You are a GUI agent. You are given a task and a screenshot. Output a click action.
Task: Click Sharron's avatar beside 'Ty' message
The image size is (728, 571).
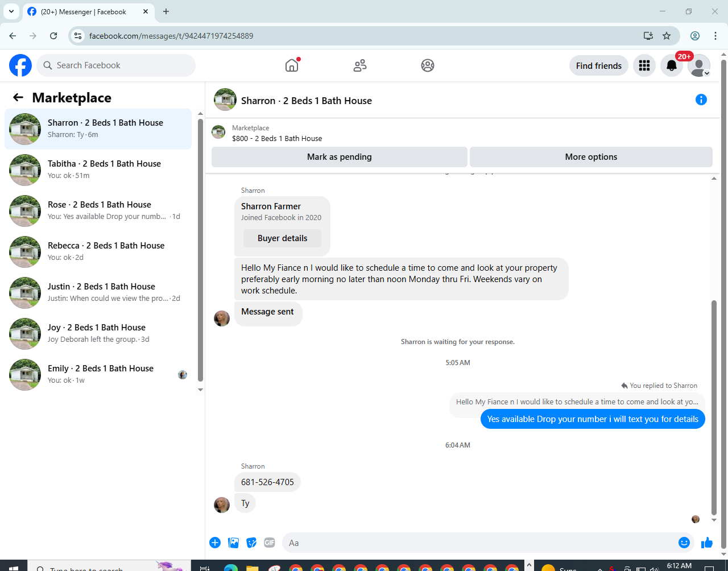tap(222, 504)
